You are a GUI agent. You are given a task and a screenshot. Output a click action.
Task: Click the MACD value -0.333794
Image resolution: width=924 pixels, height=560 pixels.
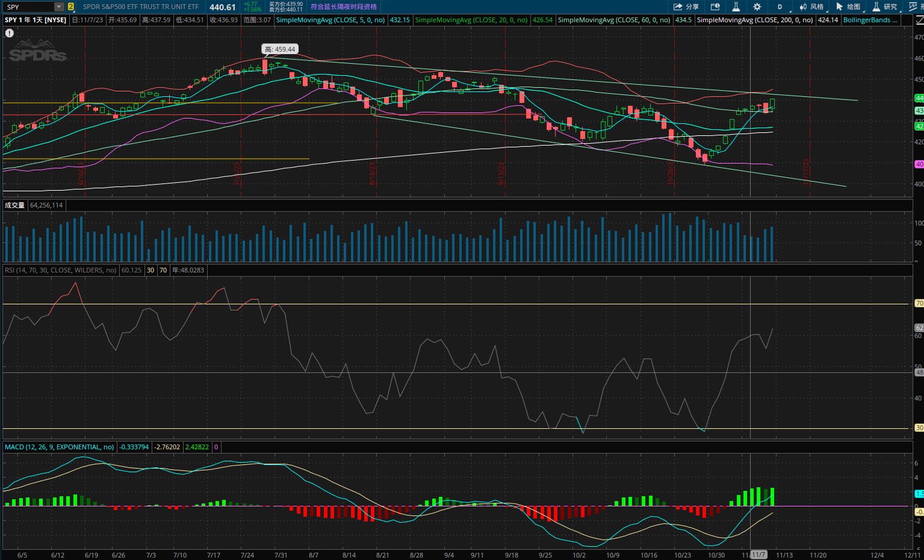coord(134,447)
